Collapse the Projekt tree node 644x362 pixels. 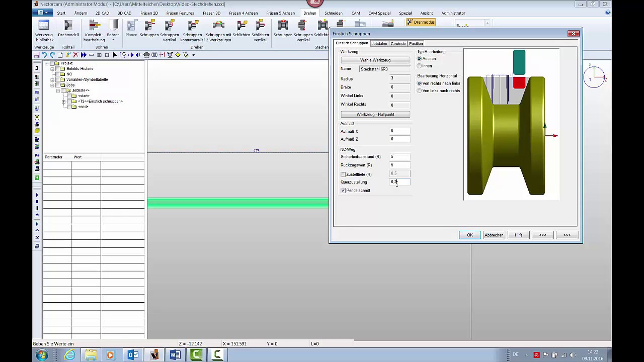[46, 63]
